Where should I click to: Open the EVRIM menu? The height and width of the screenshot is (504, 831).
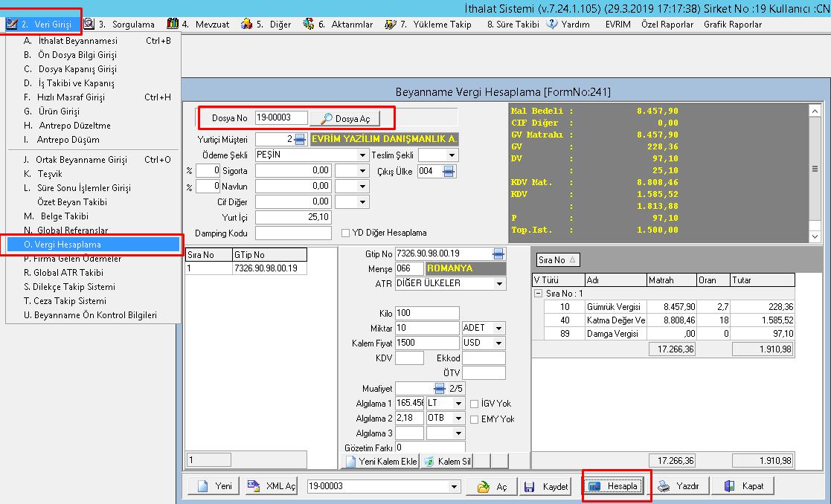pyautogui.click(x=618, y=25)
